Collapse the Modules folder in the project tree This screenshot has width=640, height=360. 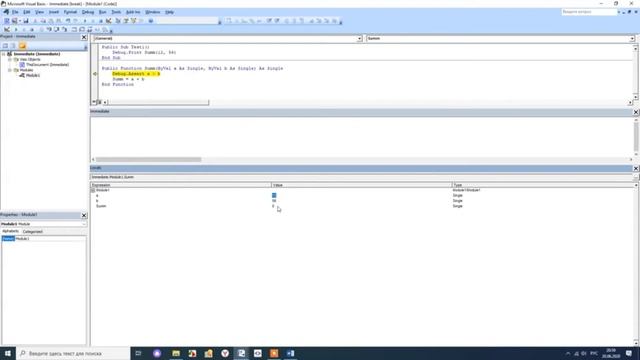pyautogui.click(x=10, y=70)
